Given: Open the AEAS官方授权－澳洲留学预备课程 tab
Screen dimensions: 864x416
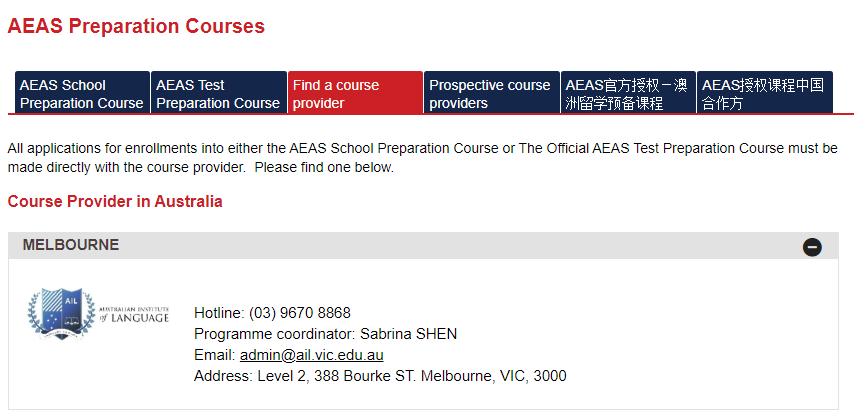Looking at the screenshot, I should tap(628, 93).
